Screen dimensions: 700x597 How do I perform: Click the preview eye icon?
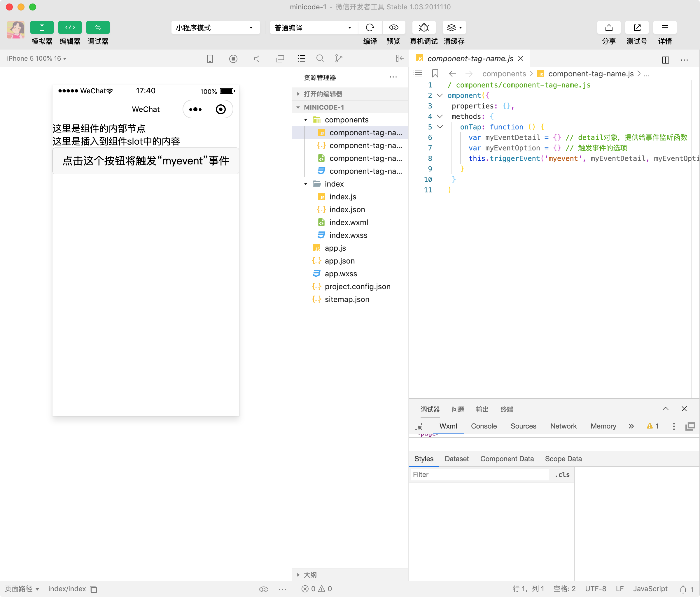[x=393, y=27]
